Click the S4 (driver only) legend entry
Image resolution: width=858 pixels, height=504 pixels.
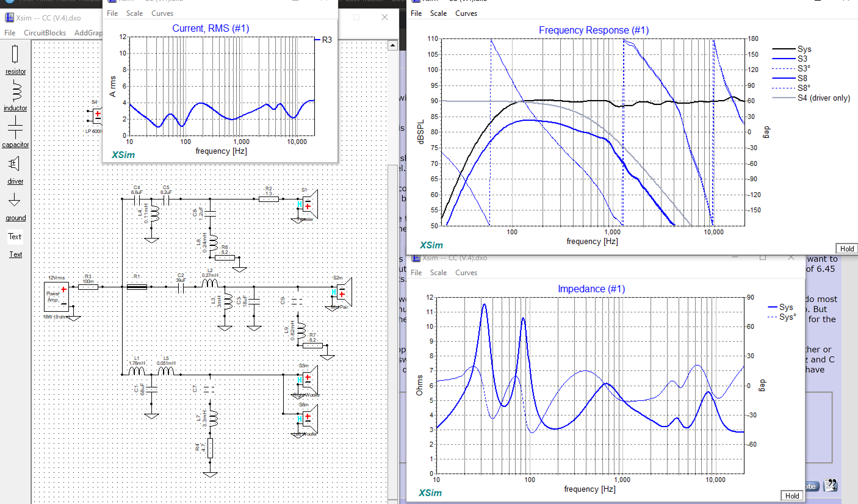(811, 98)
